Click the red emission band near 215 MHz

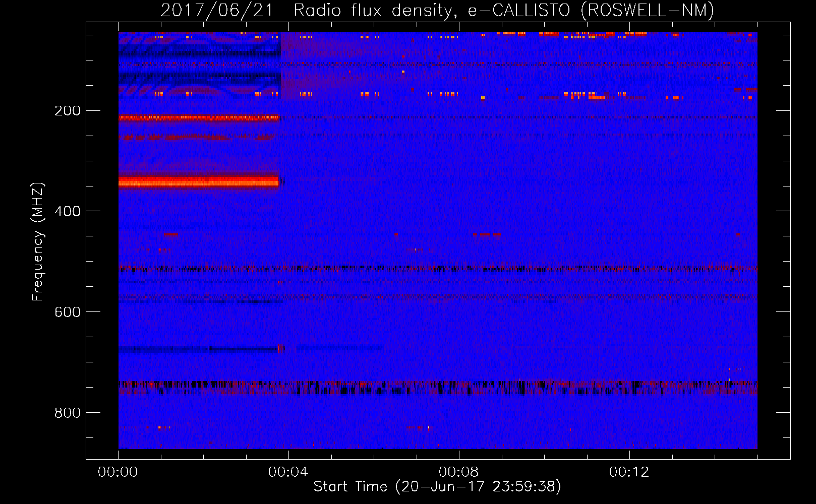click(x=199, y=117)
